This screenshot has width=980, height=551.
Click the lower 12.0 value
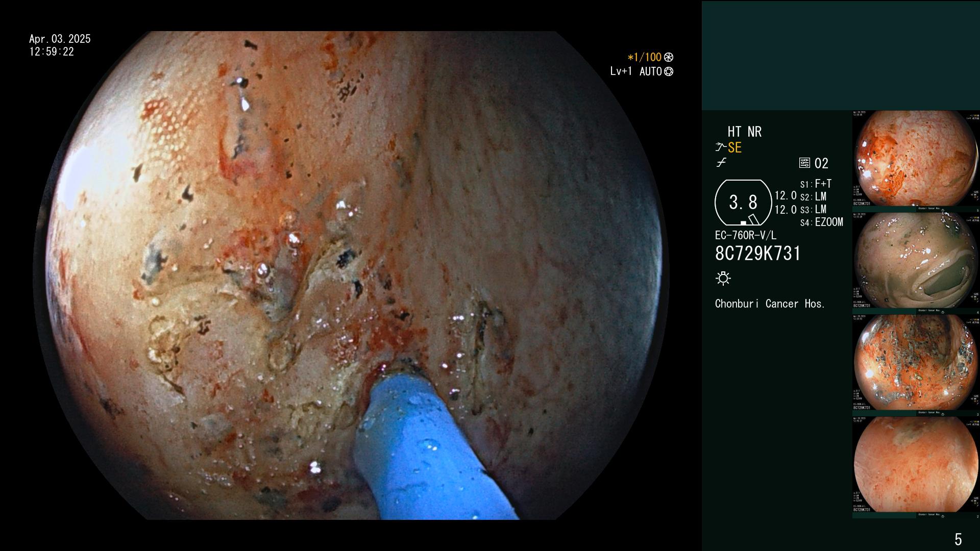786,210
